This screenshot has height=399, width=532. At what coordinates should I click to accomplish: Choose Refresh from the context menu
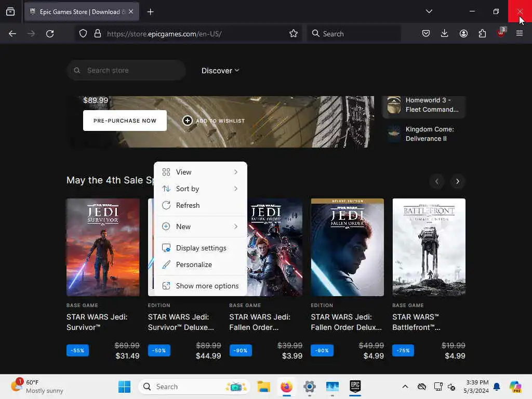tap(200, 205)
